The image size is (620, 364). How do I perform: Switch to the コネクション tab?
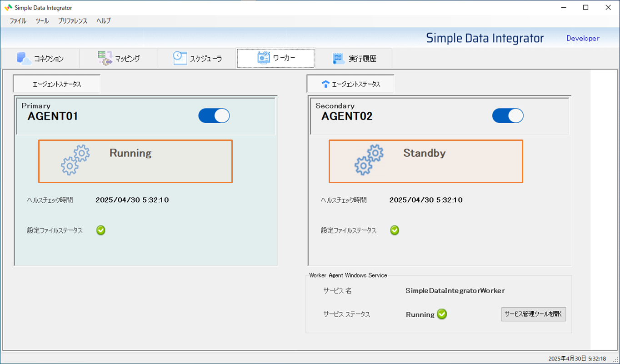coord(40,58)
